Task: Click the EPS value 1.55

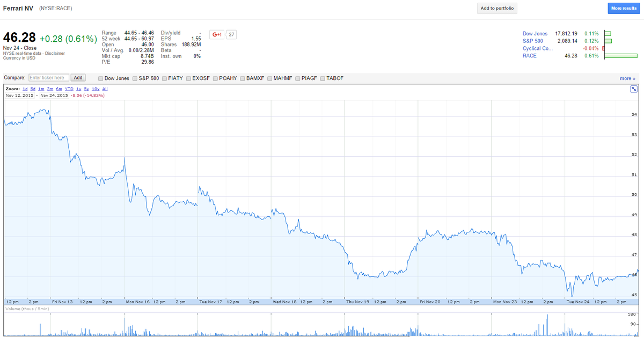Action: pyautogui.click(x=196, y=39)
